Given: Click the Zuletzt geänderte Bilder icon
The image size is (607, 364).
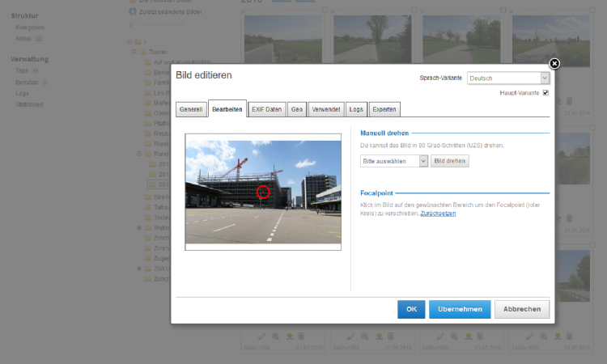Looking at the screenshot, I should coord(133,12).
